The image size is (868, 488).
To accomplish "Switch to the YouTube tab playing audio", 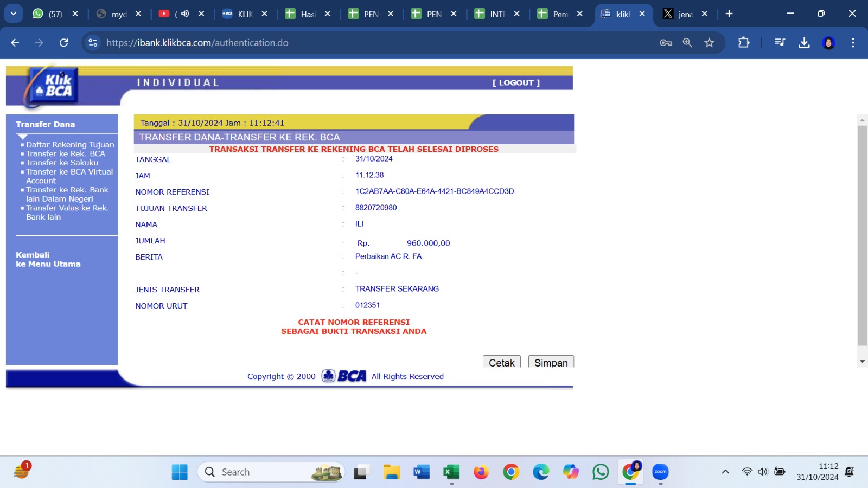I will point(175,14).
